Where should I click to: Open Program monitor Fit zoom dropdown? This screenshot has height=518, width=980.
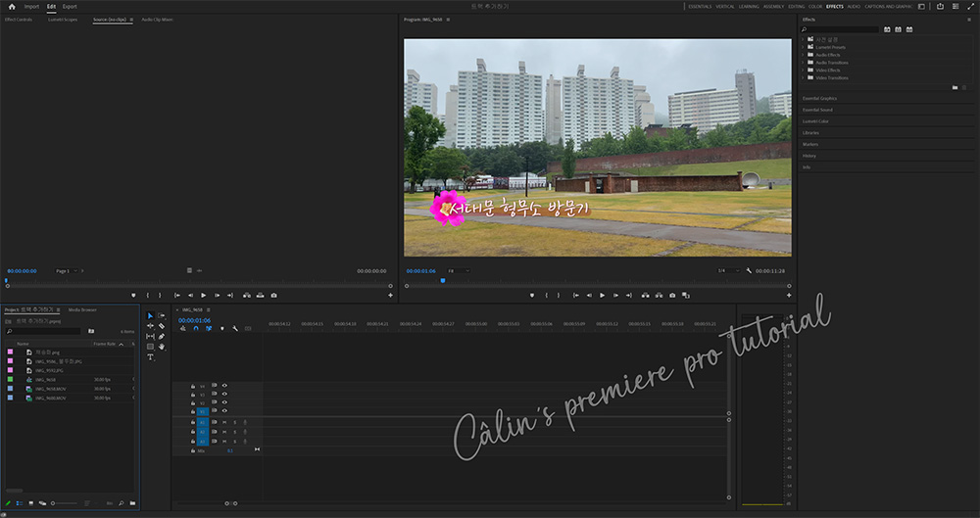pyautogui.click(x=458, y=270)
